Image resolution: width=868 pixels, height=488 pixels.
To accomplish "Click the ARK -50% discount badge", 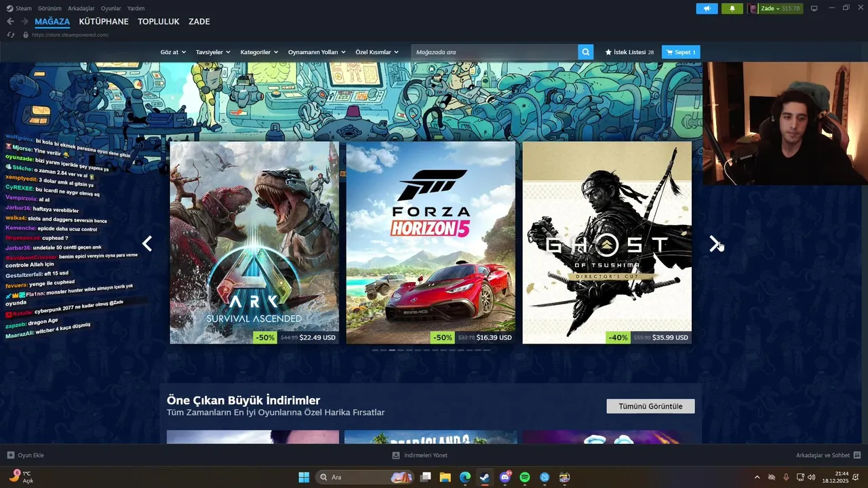I will 265,338.
